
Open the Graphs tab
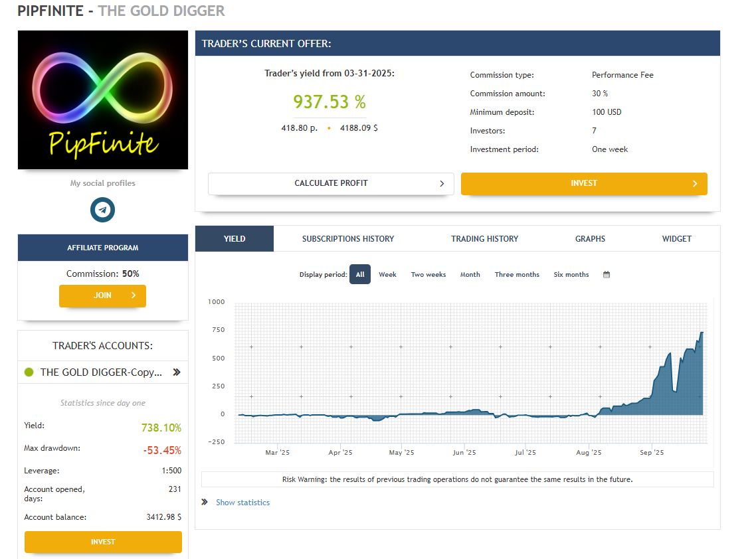point(590,238)
